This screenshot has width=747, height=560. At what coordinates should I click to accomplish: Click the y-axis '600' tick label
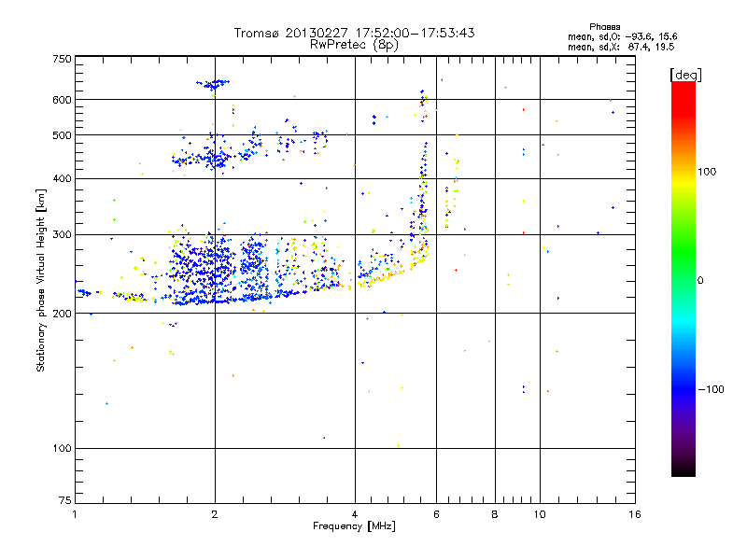pyautogui.click(x=63, y=100)
